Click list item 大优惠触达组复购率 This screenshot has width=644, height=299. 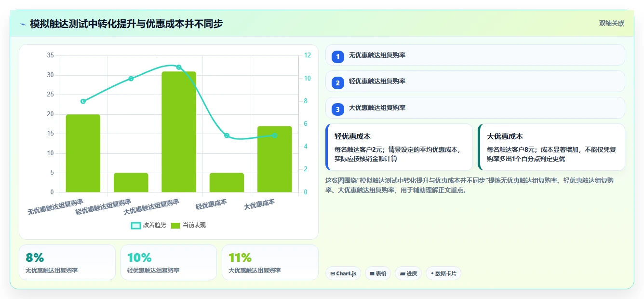[x=475, y=108]
